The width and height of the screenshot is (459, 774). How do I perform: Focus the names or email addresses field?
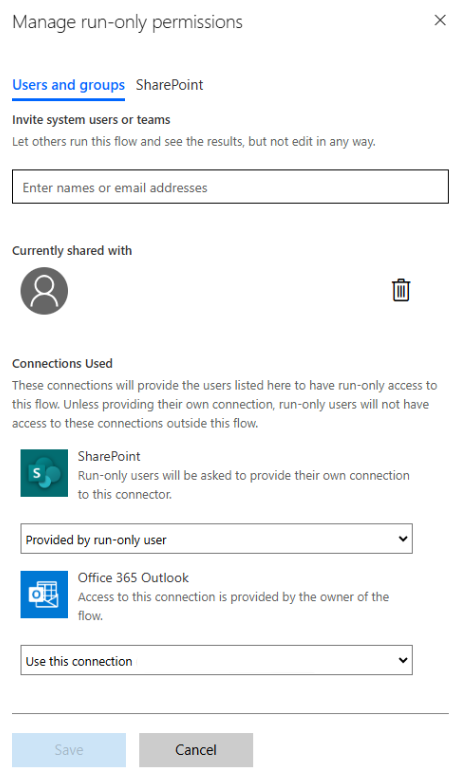230,187
